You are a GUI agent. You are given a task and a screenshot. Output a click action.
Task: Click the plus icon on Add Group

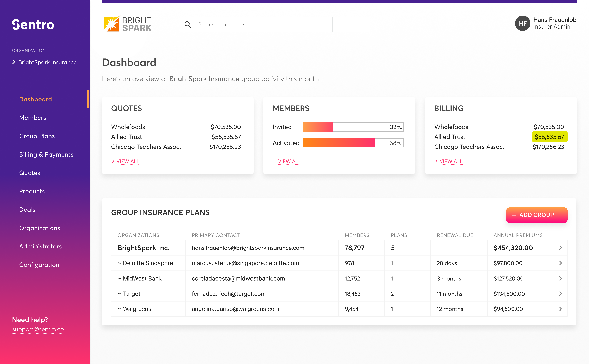click(514, 215)
